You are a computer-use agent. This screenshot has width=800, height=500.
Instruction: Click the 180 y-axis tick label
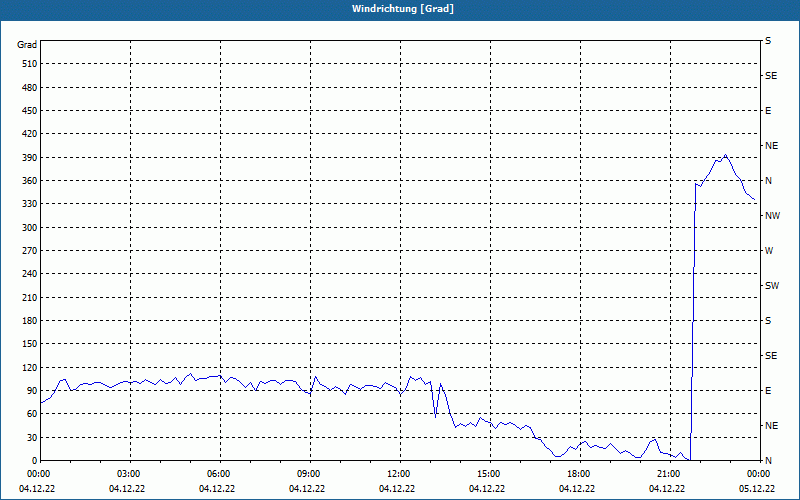(x=30, y=321)
